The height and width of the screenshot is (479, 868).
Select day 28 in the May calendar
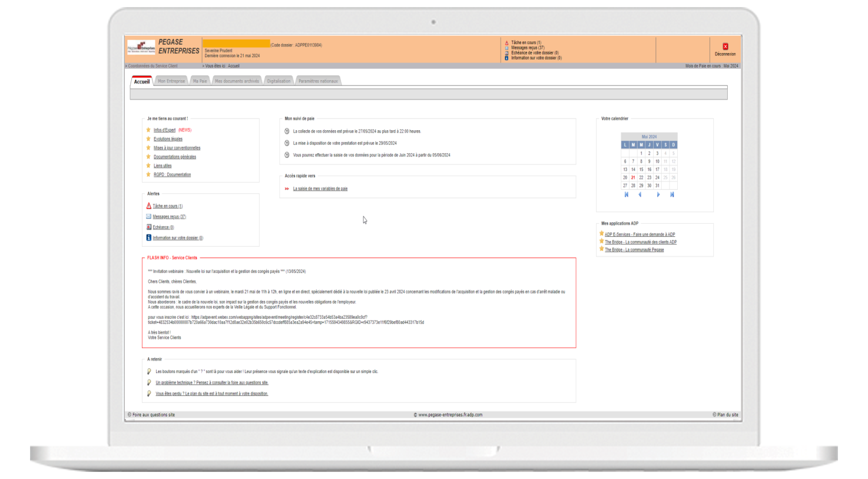click(633, 186)
